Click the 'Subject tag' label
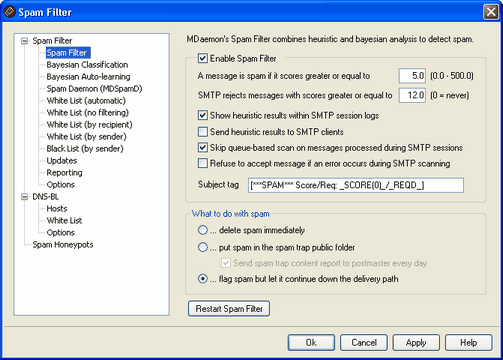 point(218,185)
